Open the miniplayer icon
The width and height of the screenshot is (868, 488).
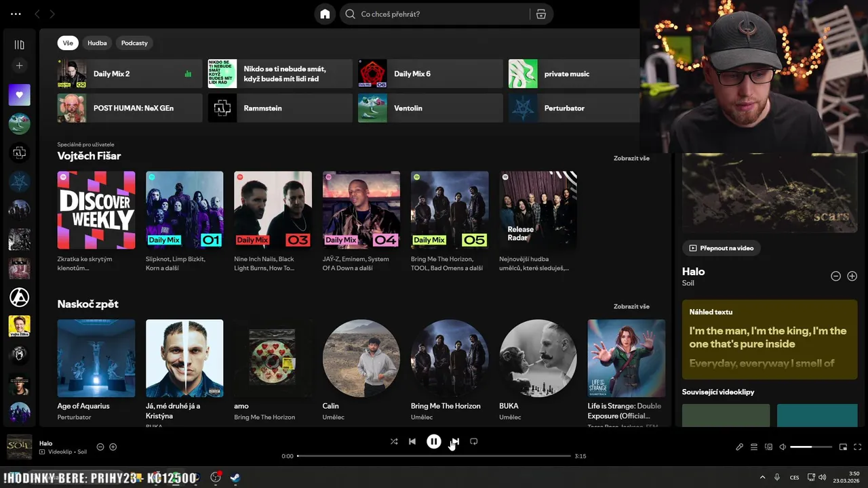pos(843,447)
